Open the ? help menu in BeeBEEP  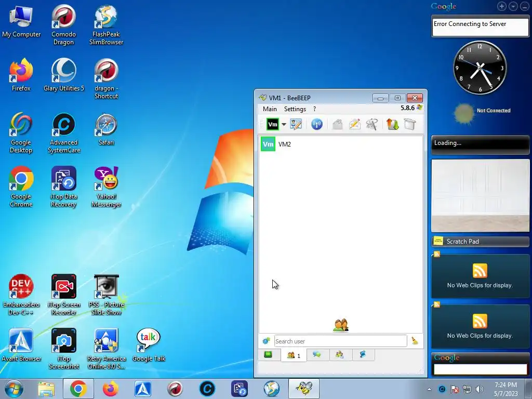pos(314,109)
